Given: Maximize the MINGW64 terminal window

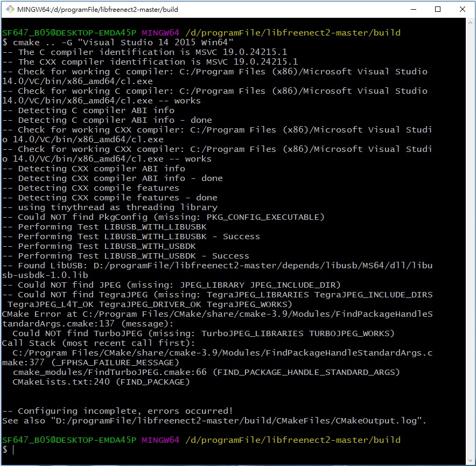Looking at the screenshot, I should pos(438,9).
